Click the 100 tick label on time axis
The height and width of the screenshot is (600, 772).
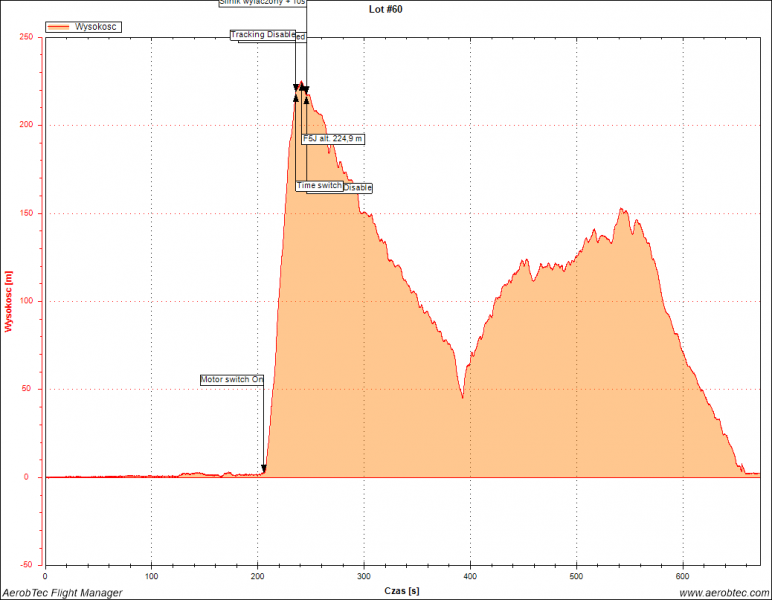(151, 577)
